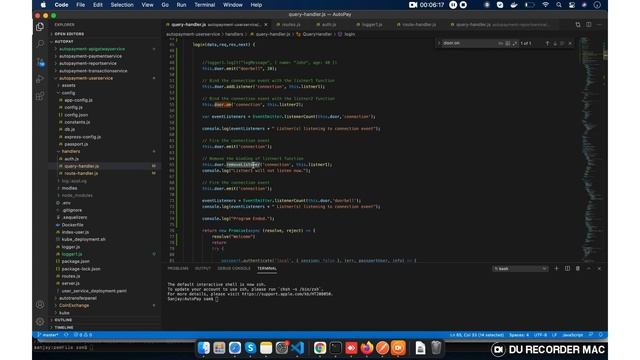Click Spaces: 4 indentation in status bar
This screenshot has width=640, height=360.
[x=519, y=335]
